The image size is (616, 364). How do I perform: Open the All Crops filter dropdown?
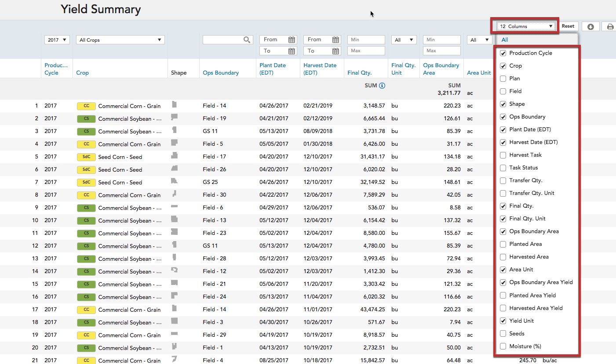pos(120,40)
